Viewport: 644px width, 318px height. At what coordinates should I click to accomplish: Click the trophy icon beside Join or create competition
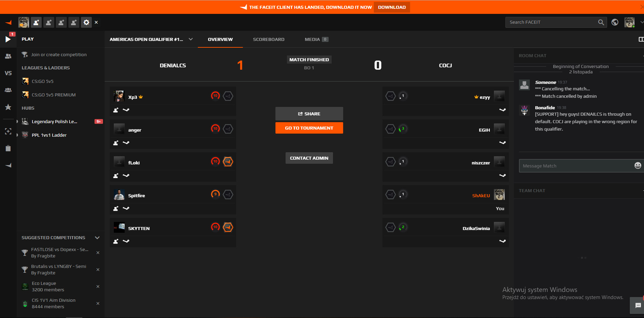pyautogui.click(x=25, y=54)
